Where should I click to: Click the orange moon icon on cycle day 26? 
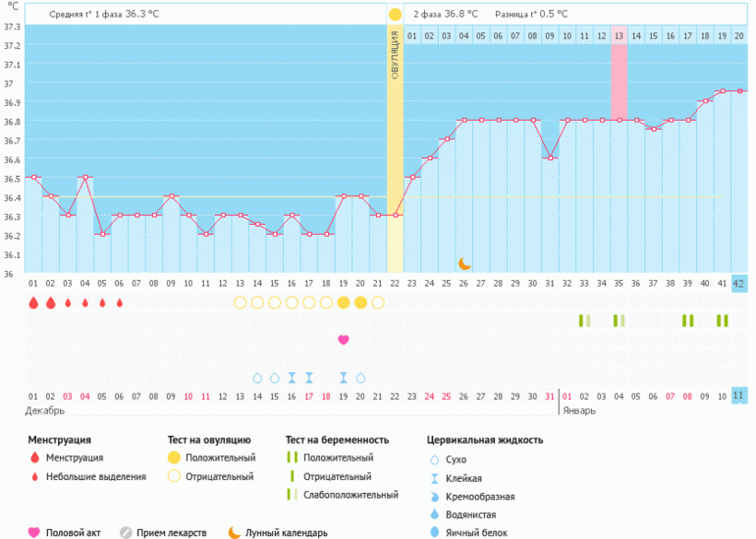pyautogui.click(x=464, y=263)
